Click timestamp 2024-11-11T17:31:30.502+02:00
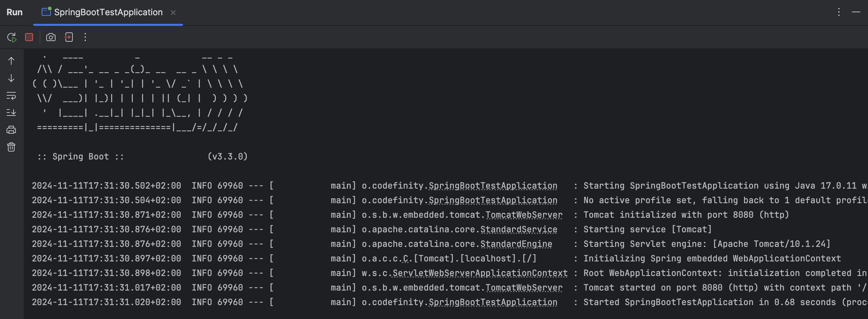 (106, 186)
